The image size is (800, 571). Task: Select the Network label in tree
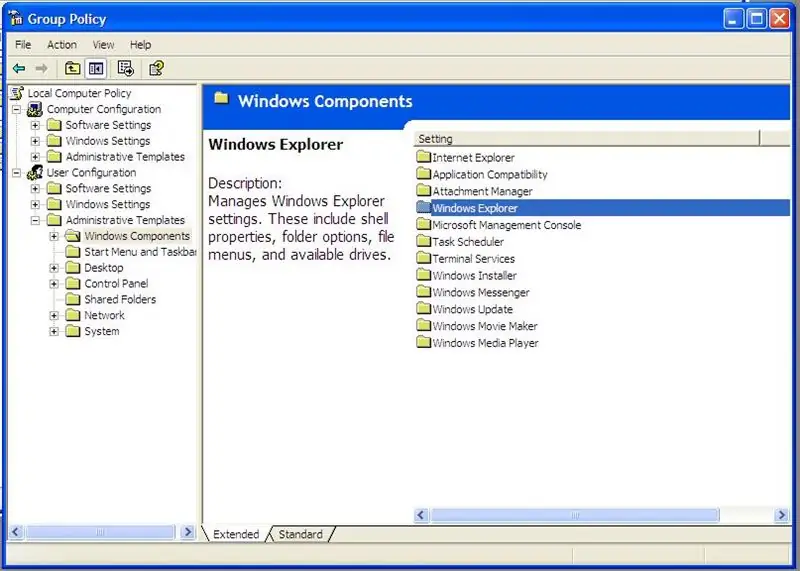coord(104,315)
